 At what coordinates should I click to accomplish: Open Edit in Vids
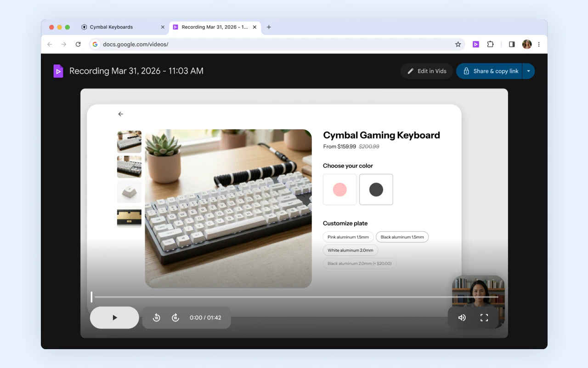(427, 71)
